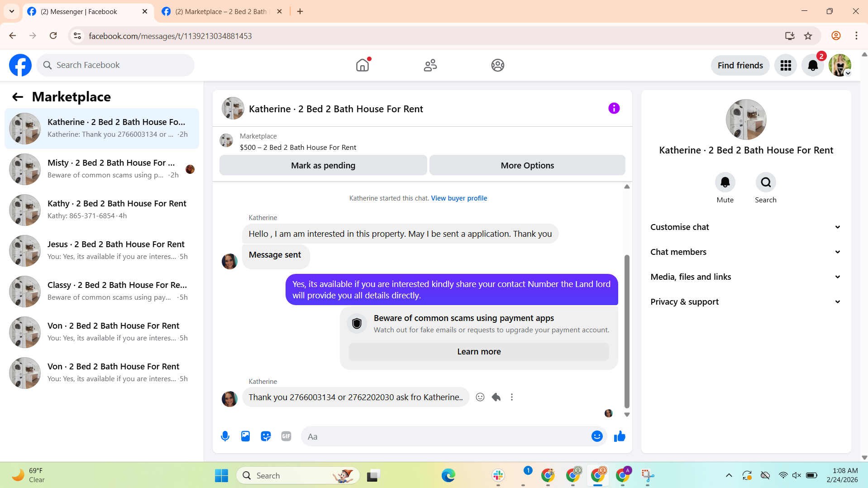Send a thumbs-up like
Image resolution: width=868 pixels, height=488 pixels.
620,436
